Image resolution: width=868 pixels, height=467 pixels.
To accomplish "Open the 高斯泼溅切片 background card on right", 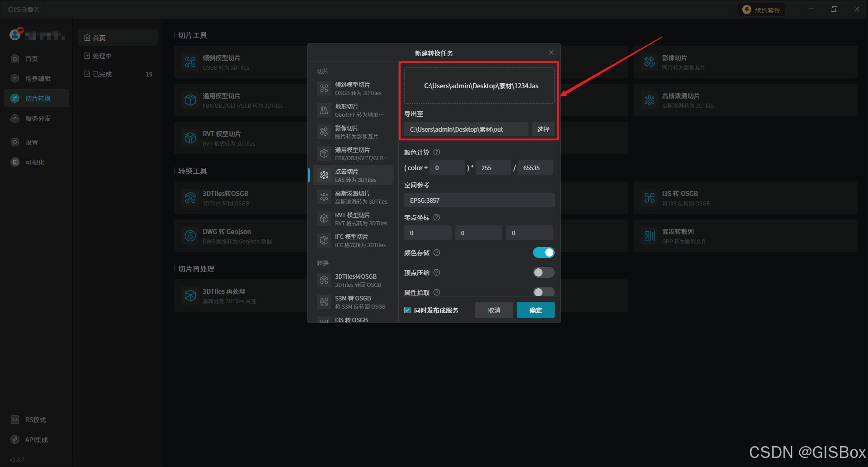I will (745, 100).
